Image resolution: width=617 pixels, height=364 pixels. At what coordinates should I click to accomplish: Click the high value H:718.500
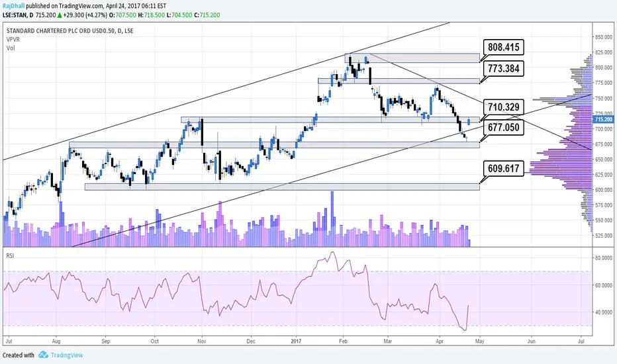click(151, 15)
